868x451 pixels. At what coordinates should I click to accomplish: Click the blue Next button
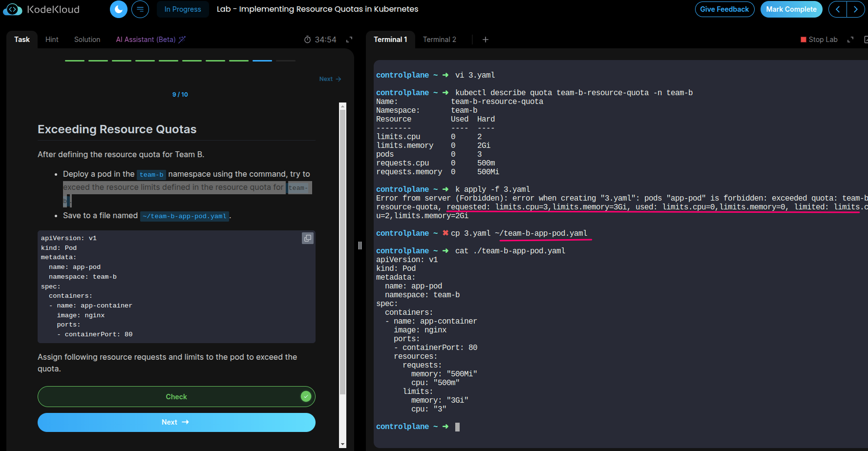pyautogui.click(x=176, y=422)
